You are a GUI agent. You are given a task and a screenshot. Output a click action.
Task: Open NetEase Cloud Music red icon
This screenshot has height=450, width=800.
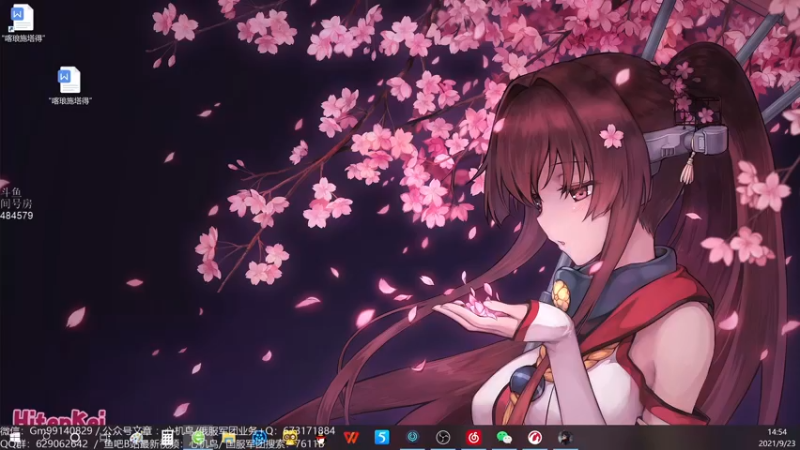(x=473, y=437)
